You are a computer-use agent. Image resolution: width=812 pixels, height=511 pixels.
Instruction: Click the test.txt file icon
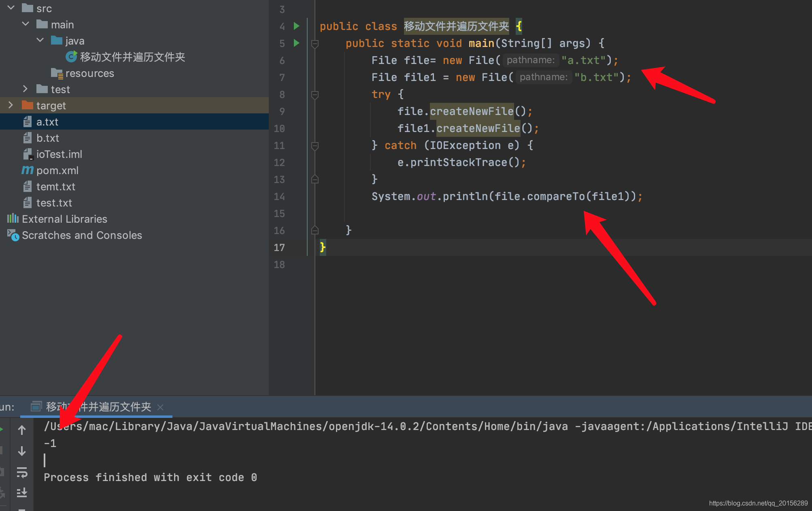[27, 202]
